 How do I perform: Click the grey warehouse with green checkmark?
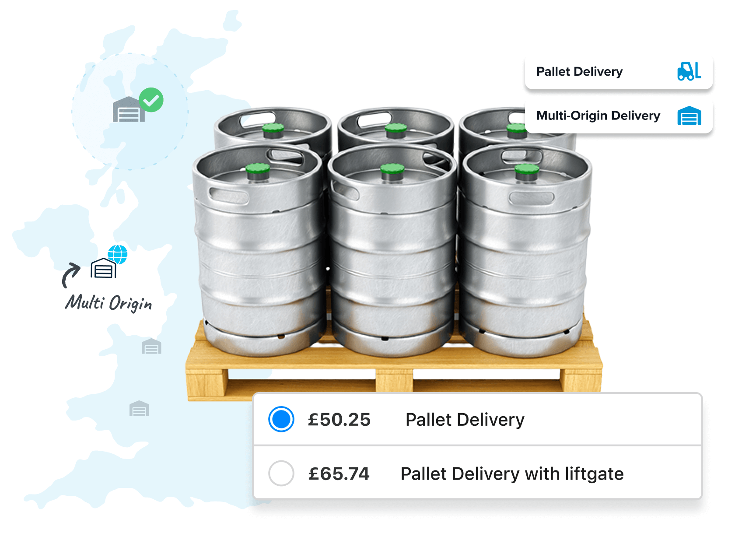tap(128, 110)
